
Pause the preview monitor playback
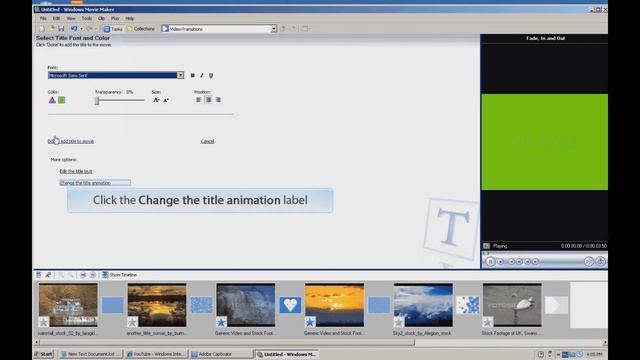coord(491,261)
